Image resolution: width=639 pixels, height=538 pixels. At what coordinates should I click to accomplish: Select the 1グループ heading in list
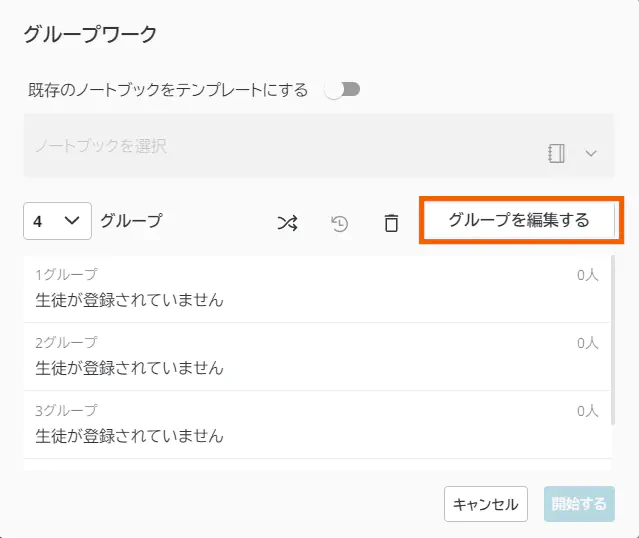point(66,274)
